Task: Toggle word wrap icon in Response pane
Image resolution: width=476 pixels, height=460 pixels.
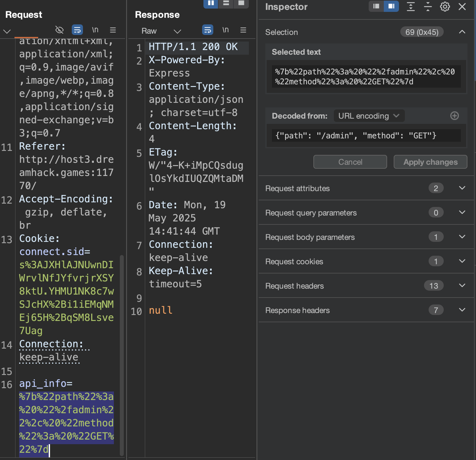Action: 208,30
